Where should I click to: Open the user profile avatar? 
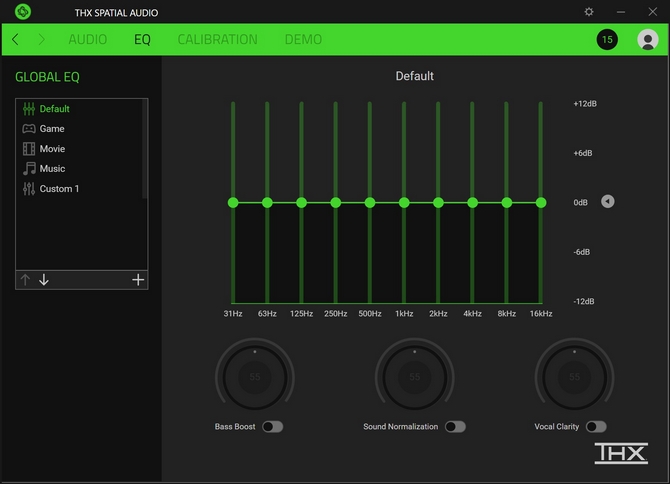point(647,39)
